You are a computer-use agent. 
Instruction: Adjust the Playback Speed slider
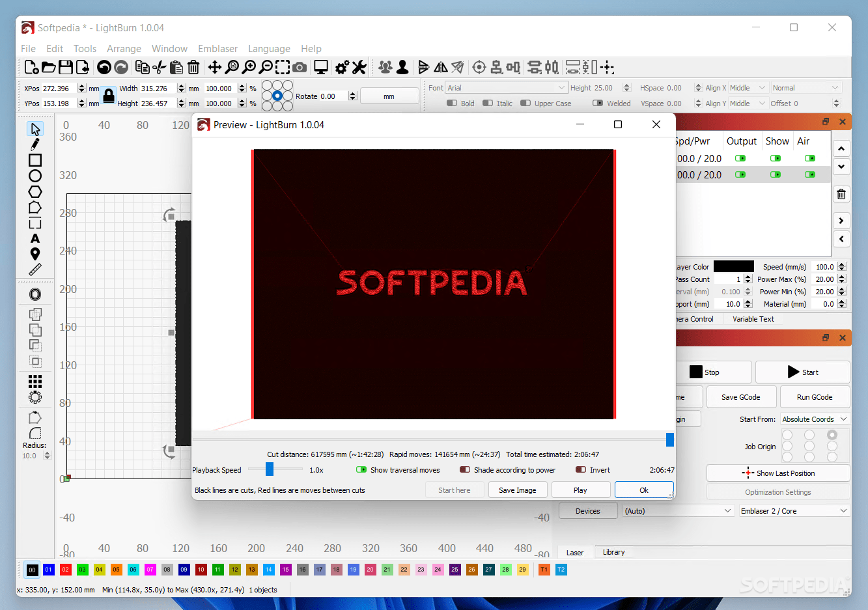point(269,469)
